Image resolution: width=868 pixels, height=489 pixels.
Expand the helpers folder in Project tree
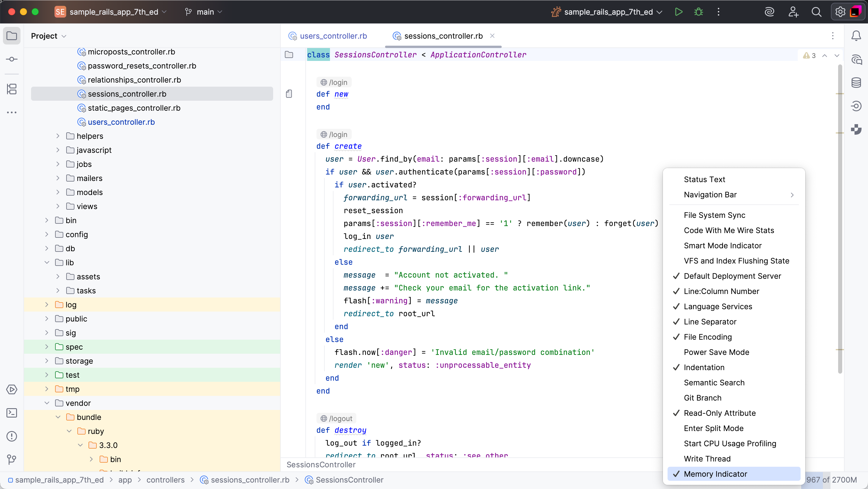58,136
